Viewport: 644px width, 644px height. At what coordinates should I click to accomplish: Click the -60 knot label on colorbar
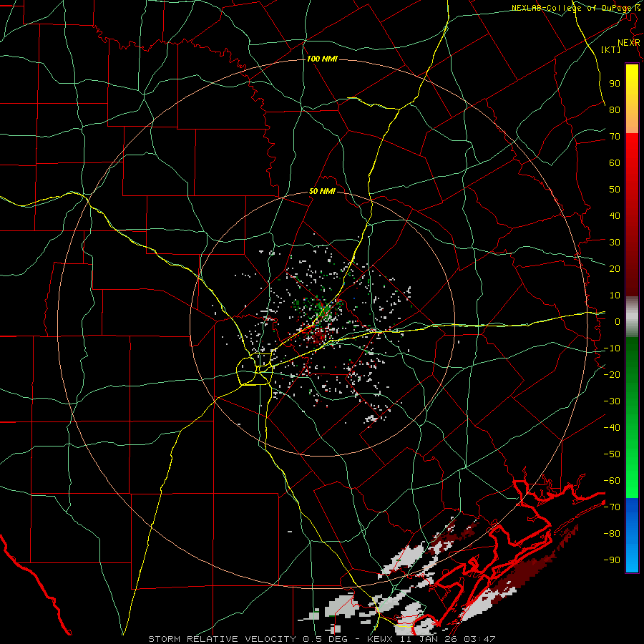click(x=612, y=481)
